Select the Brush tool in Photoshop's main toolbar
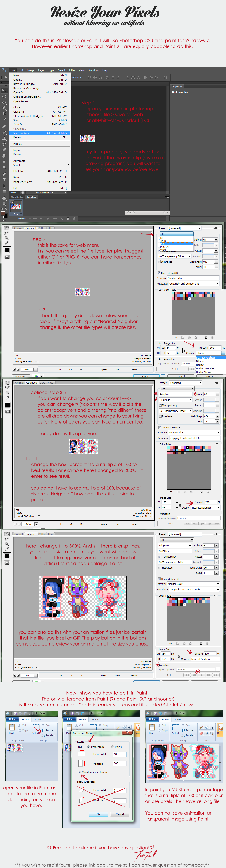 pyautogui.click(x=4, y=132)
